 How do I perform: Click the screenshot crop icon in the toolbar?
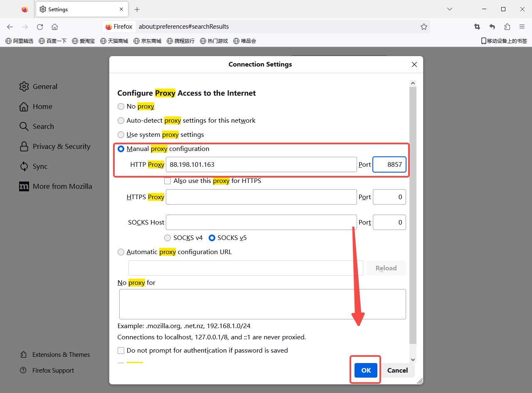click(477, 27)
